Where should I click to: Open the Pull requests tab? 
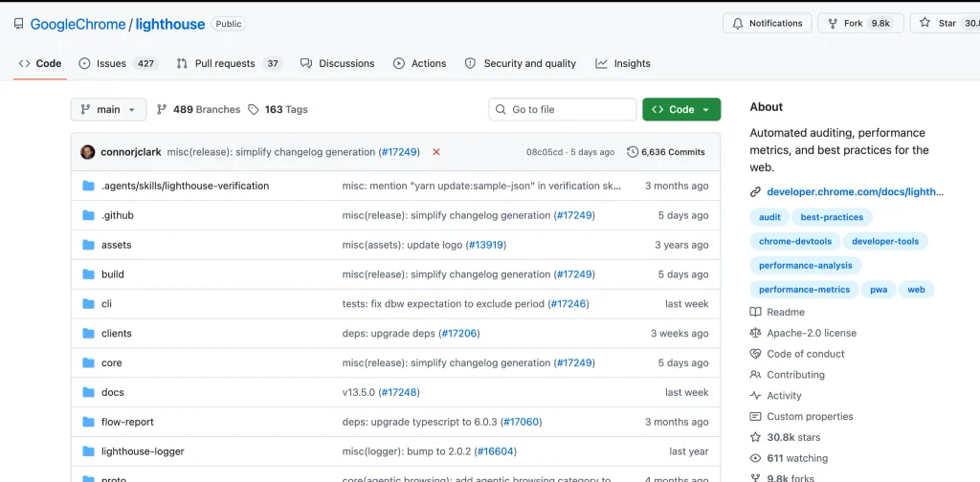pos(230,64)
